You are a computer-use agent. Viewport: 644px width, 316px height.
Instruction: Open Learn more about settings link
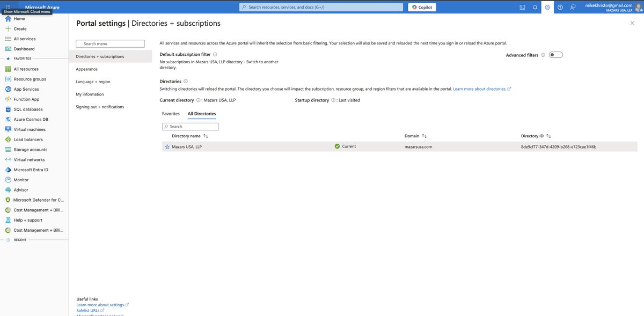pos(103,305)
